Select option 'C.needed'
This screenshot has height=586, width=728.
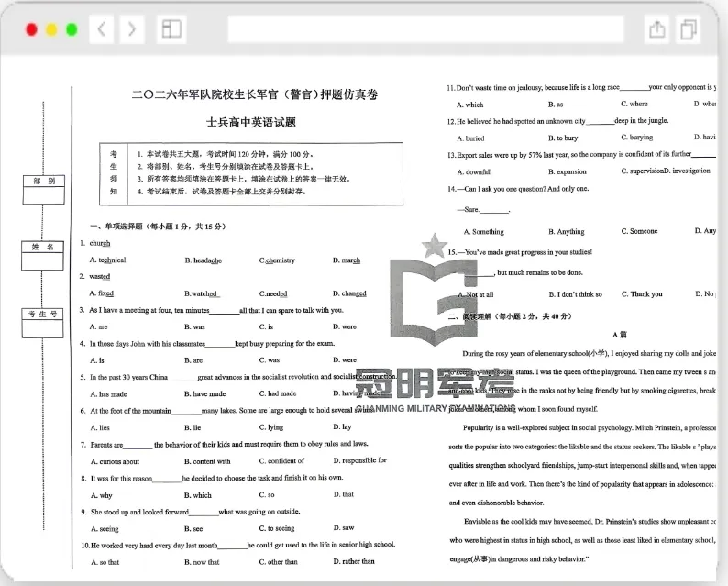273,293
